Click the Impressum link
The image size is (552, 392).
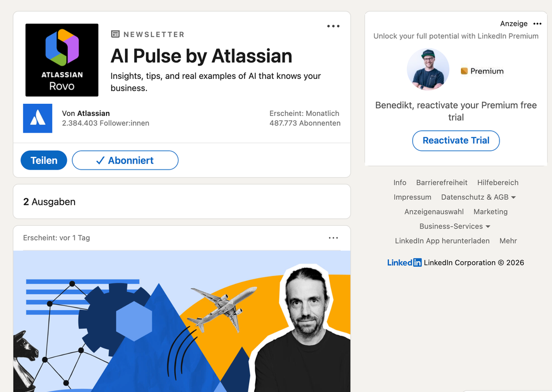click(412, 197)
